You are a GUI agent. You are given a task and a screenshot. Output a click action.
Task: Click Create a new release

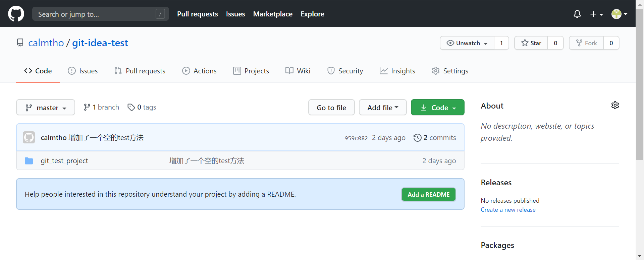pos(508,210)
